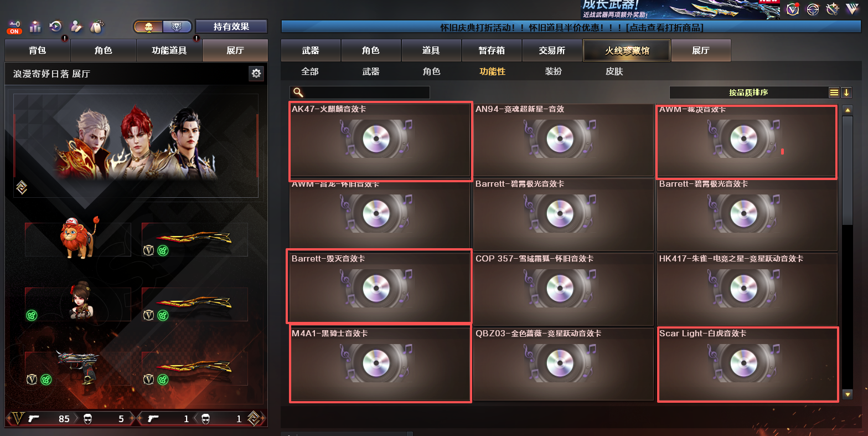Switch to the trophy view toggle
The height and width of the screenshot is (436, 868).
(177, 27)
